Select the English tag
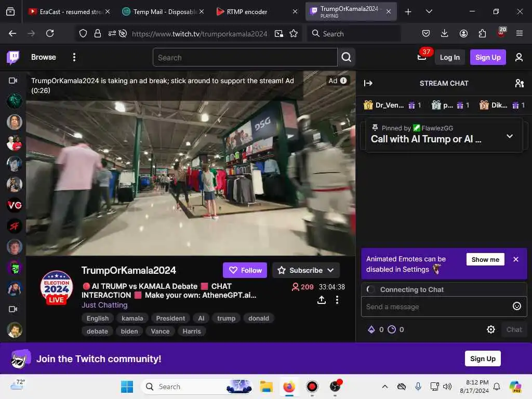Screen dimensions: 532x399 coord(97,318)
